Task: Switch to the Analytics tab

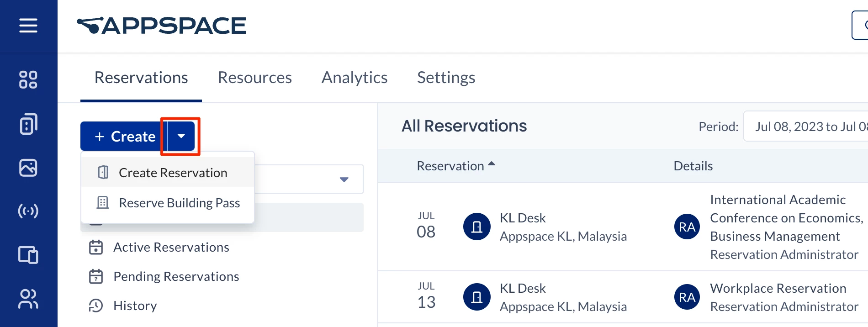Action: coord(354,78)
